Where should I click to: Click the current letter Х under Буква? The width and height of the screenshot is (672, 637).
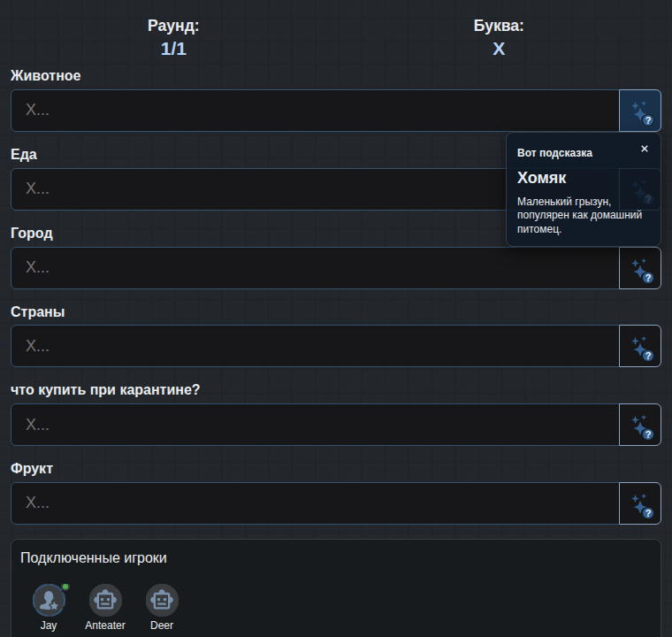click(499, 49)
